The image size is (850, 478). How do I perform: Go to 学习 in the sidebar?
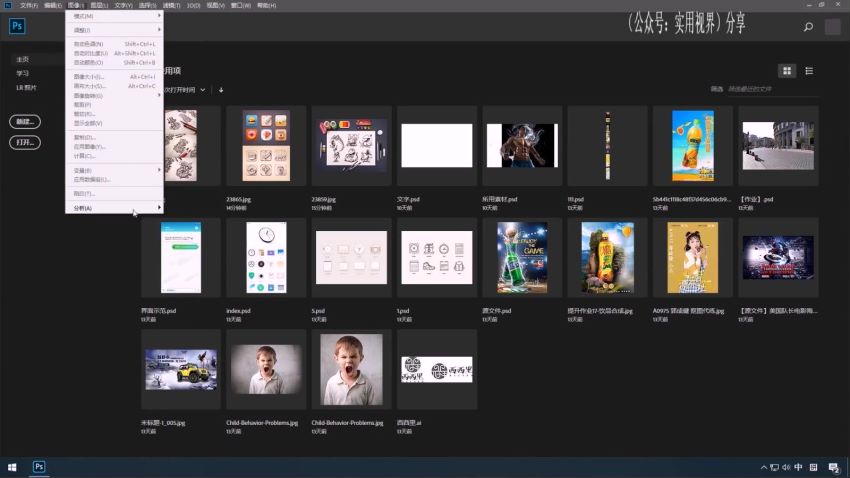[23, 73]
